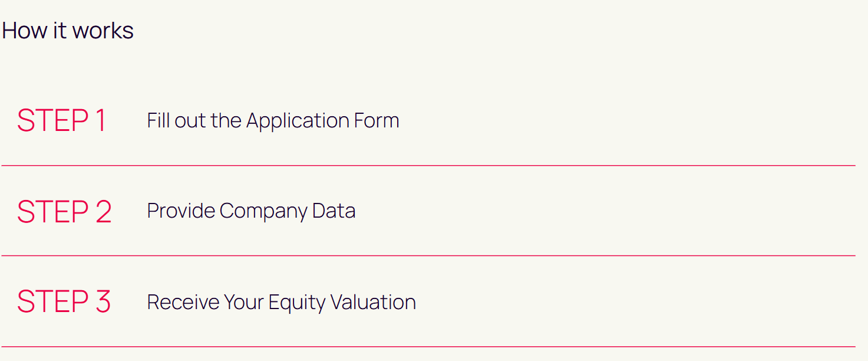The image size is (868, 361).
Task: Click the 'How it works' heading
Action: (68, 31)
